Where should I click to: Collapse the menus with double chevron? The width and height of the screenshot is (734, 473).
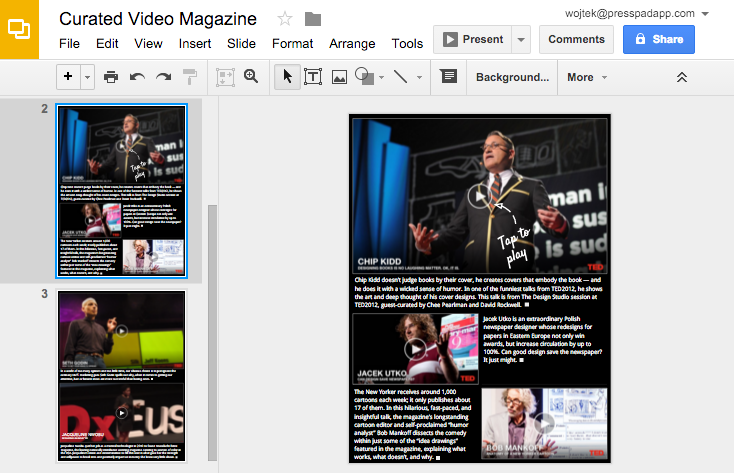click(x=682, y=77)
